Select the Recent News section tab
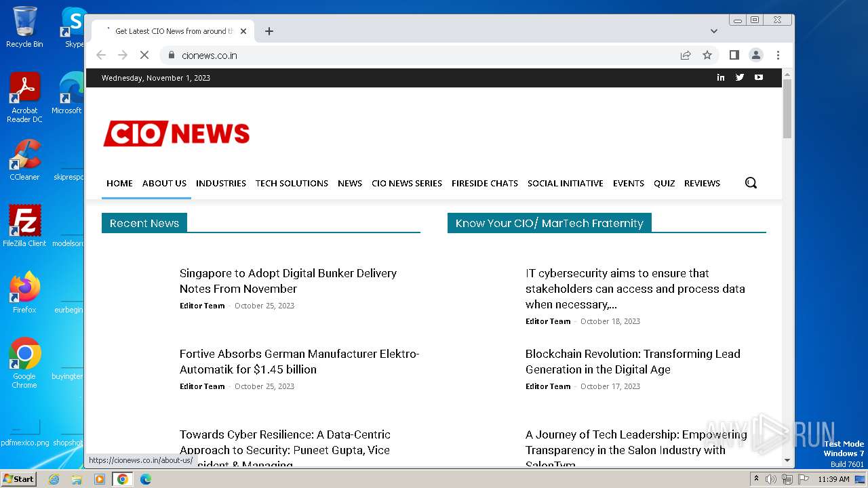The width and height of the screenshot is (868, 488). tap(144, 223)
